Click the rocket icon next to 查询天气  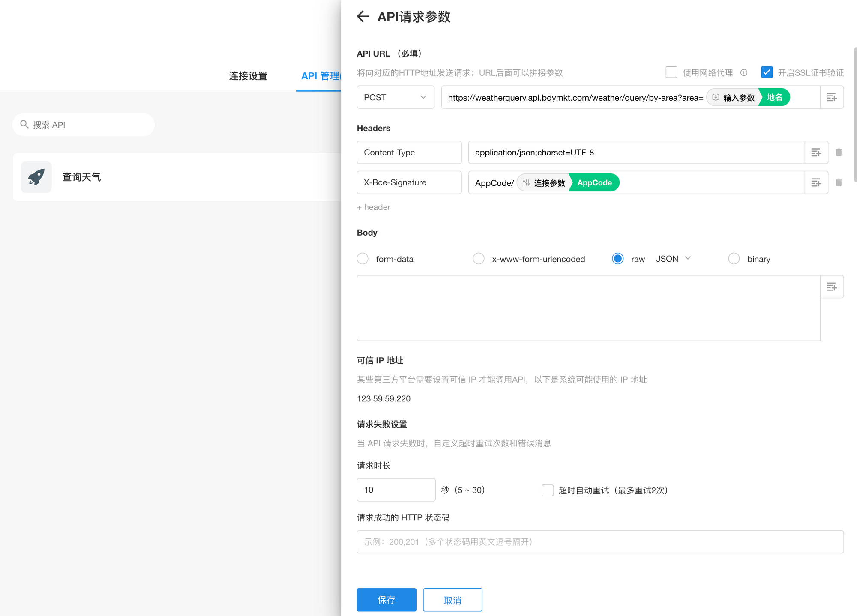coord(36,177)
